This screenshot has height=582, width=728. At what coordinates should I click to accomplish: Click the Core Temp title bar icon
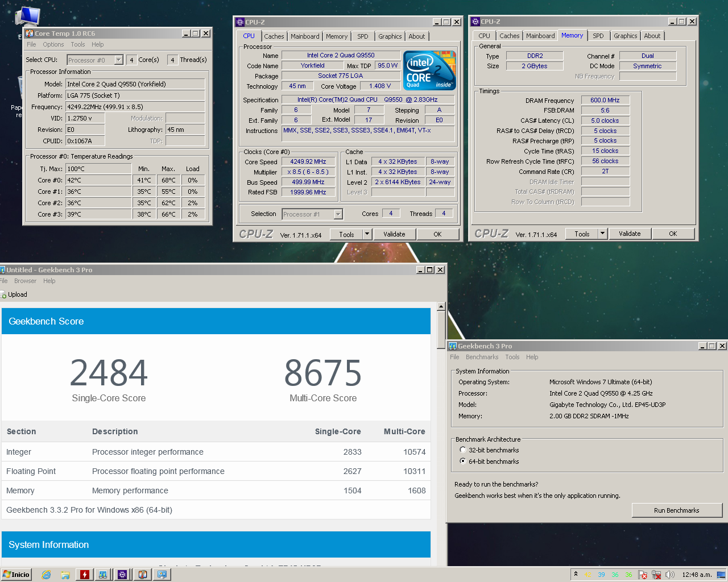click(x=30, y=34)
